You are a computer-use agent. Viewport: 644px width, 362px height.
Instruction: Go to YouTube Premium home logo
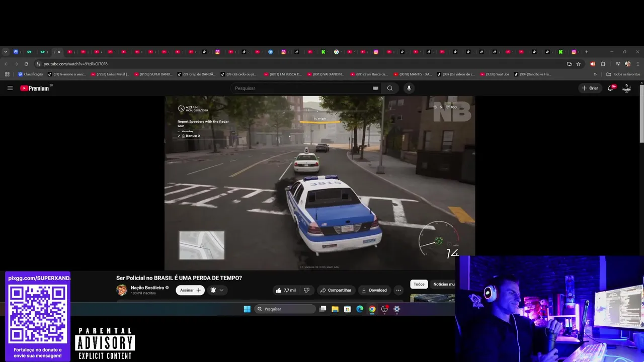coord(35,88)
